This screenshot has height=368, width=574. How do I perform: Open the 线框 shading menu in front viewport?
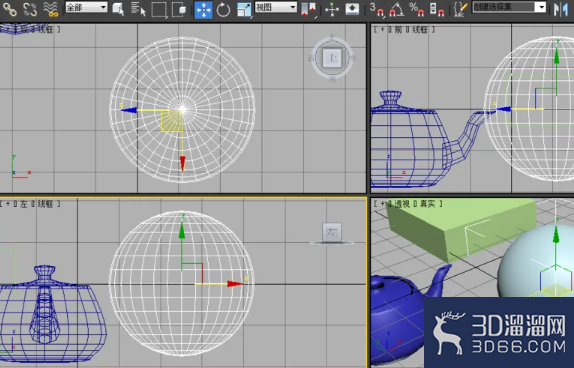coord(420,30)
